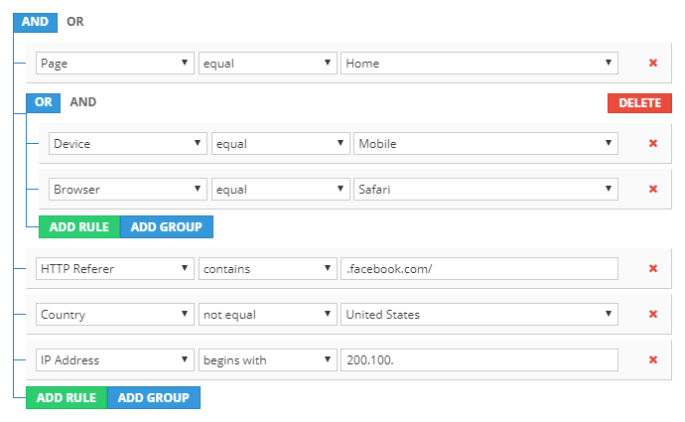Viewport: 685px width, 422px height.
Task: Delete the HTTP Referer rule X icon
Action: point(653,268)
